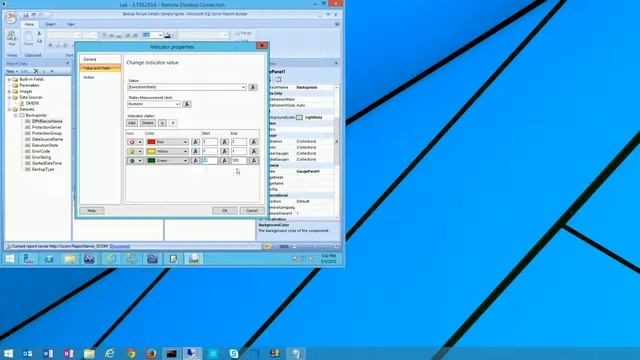Select the Value and States page
Screen dimensions: 640x360
coord(100,68)
